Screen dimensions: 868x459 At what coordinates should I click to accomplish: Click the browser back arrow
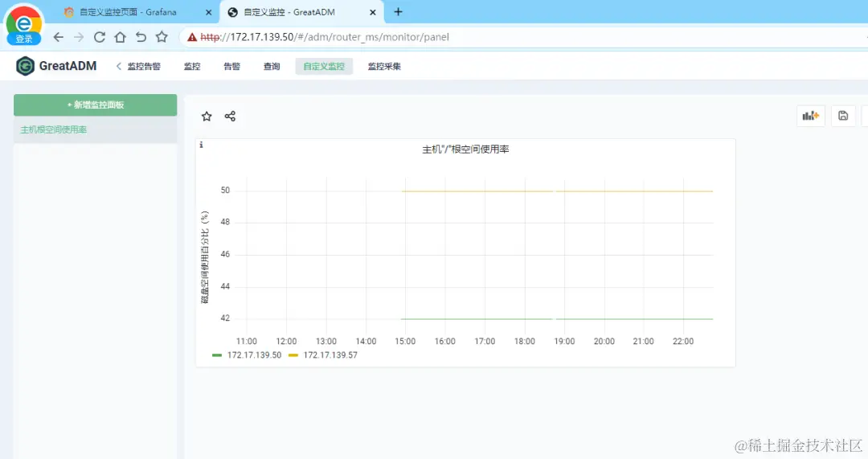pos(58,37)
